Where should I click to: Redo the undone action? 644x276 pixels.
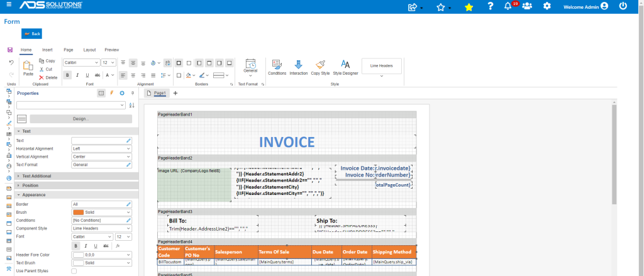pos(11,75)
